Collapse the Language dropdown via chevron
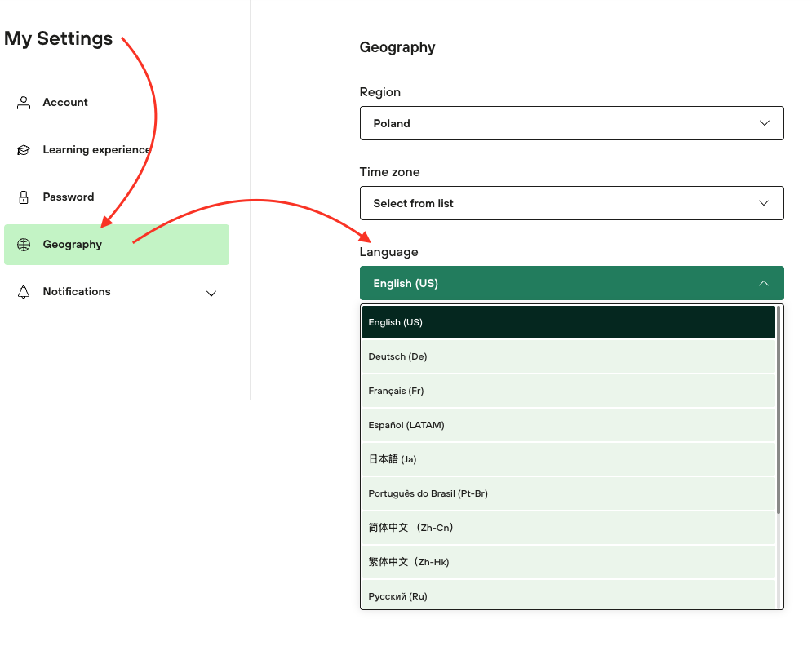Viewport: 812px width, 646px height. (764, 283)
